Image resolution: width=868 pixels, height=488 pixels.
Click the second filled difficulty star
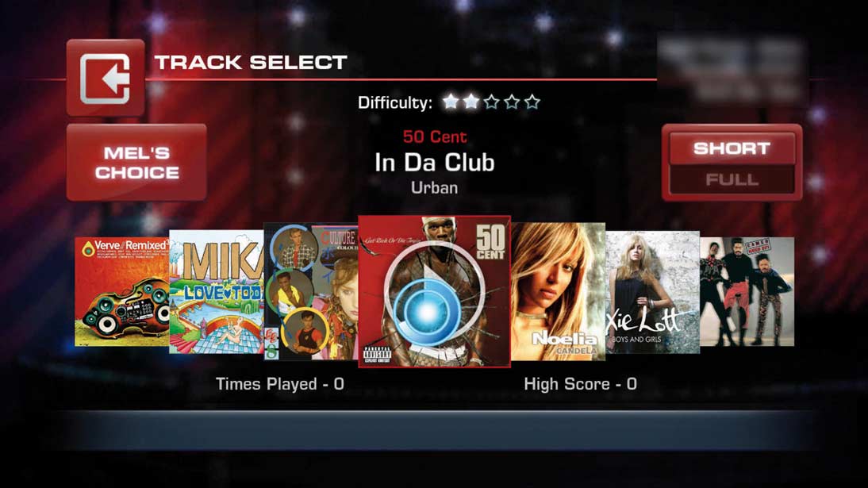pyautogui.click(x=471, y=102)
